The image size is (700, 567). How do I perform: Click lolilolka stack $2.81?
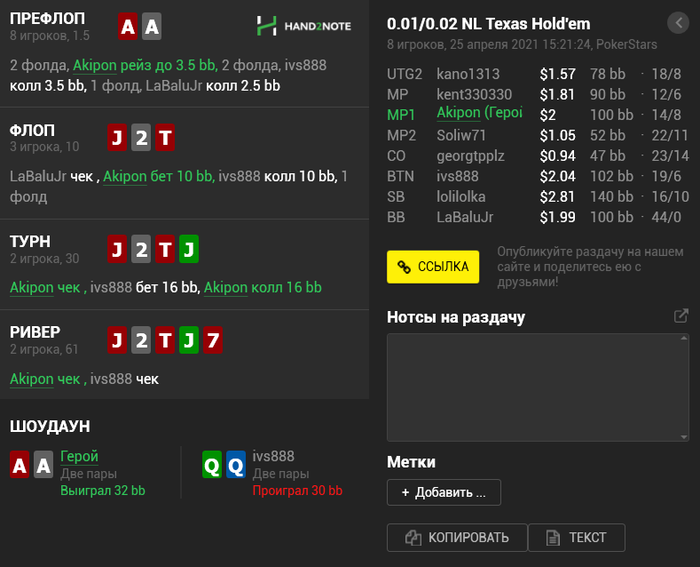point(557,197)
